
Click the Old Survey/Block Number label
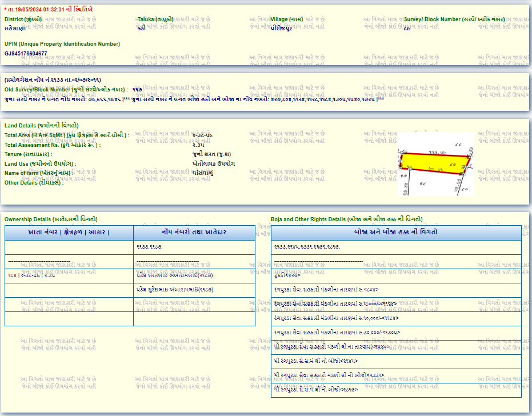66,90
